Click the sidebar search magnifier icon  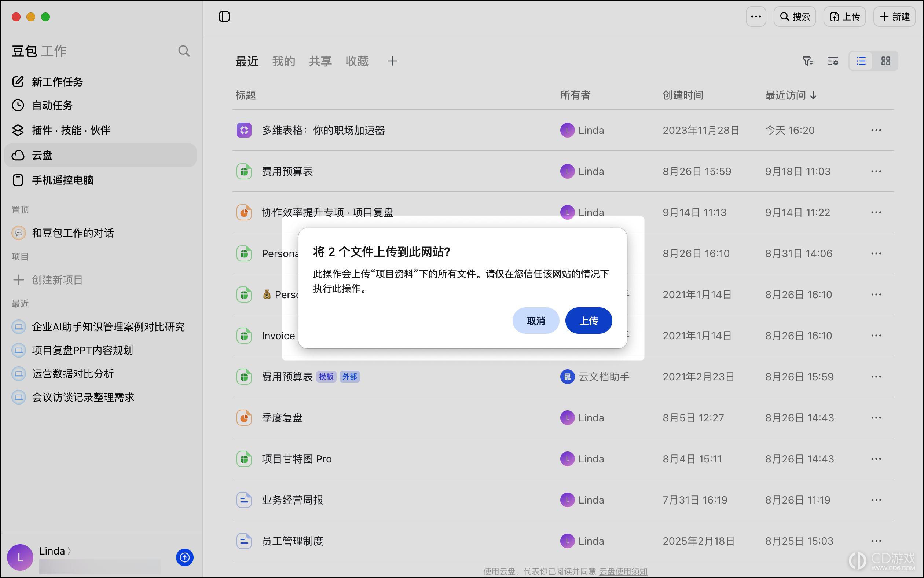point(184,51)
